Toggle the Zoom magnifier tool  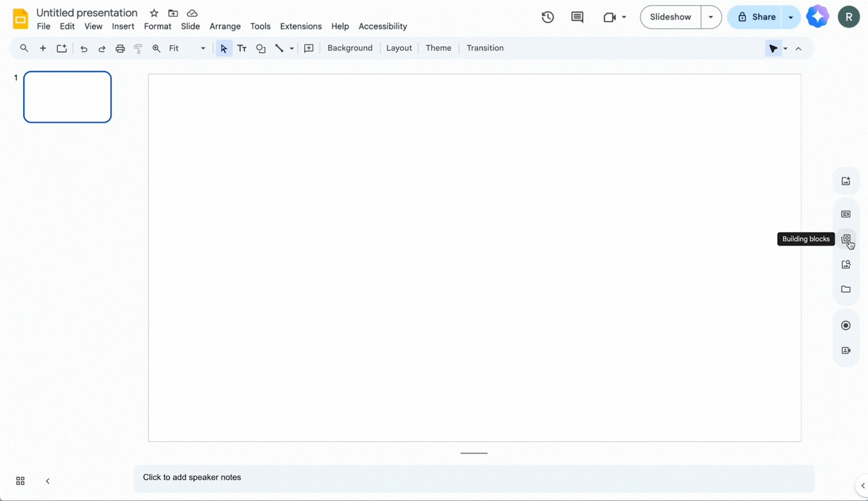156,48
